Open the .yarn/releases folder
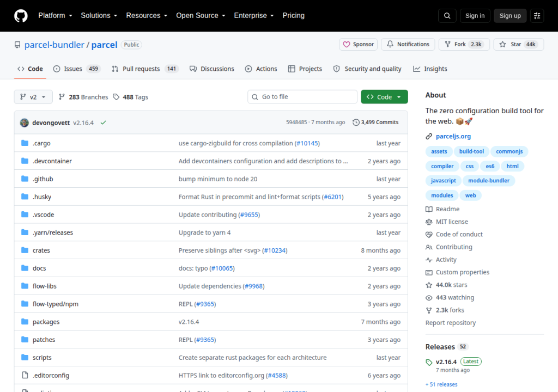The width and height of the screenshot is (558, 392). (x=53, y=232)
